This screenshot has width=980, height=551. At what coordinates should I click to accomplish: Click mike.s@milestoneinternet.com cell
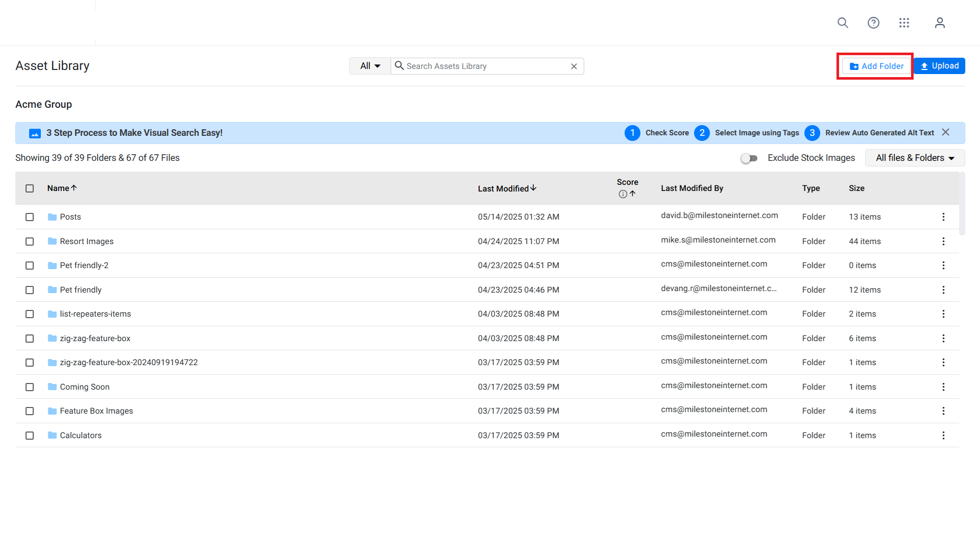[x=718, y=240]
